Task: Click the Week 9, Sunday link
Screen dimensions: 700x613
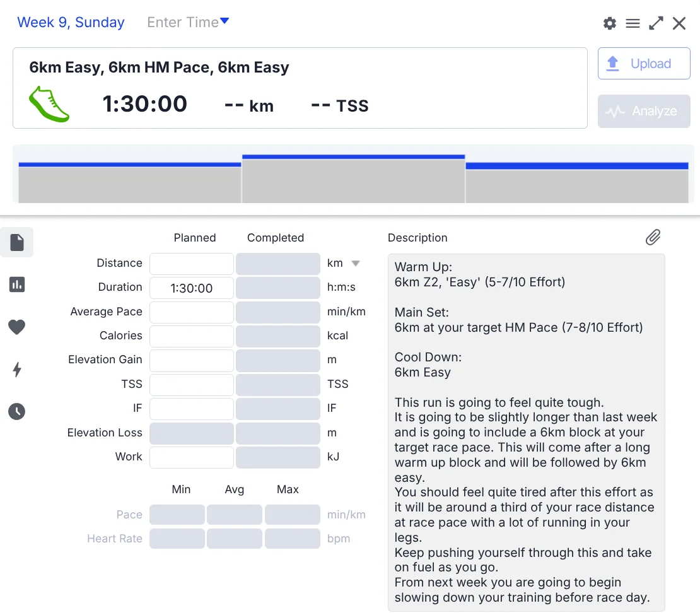Action: click(x=71, y=23)
